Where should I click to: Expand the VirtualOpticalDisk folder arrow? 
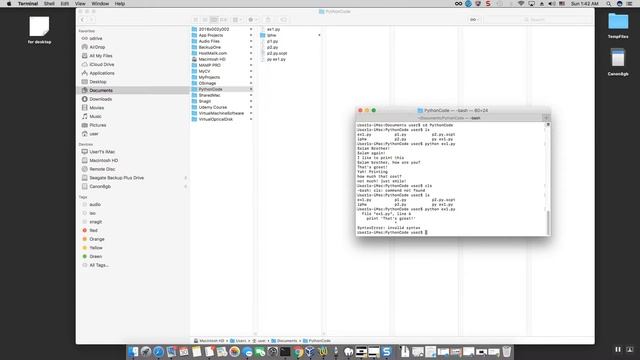251,119
